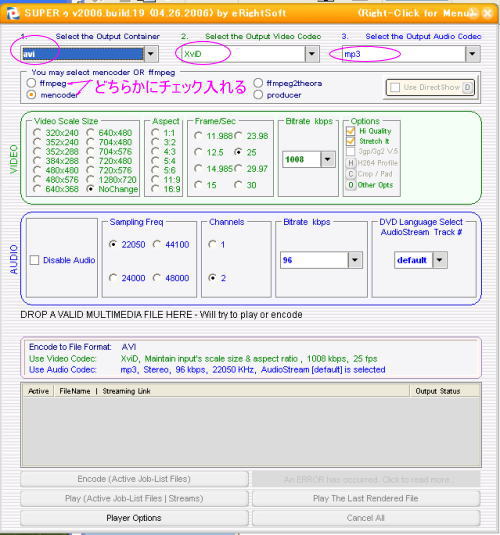Select NoChange video scale size
Screen dimensions: 500x535
point(90,189)
